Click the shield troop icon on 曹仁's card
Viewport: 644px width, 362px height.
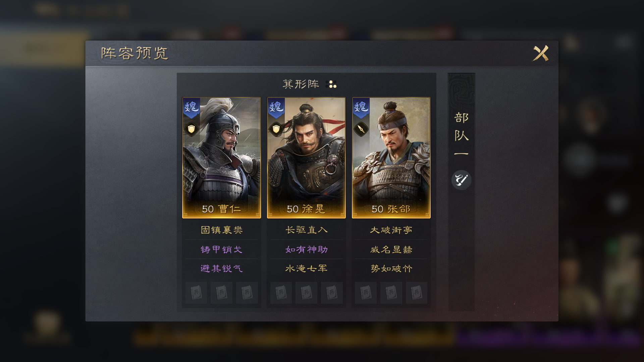[191, 129]
